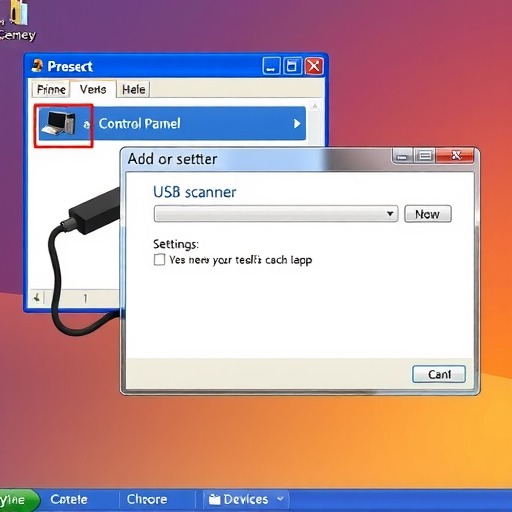Open the USB scanner dropdown arrow
The width and height of the screenshot is (512, 512).
click(x=390, y=214)
